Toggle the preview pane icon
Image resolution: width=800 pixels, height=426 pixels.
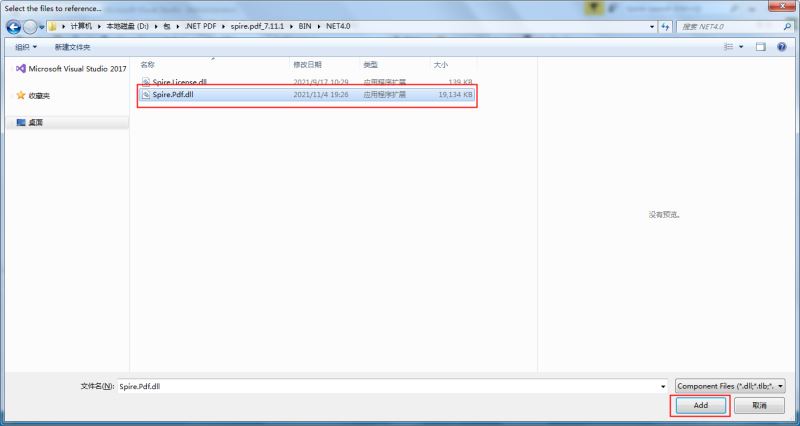pos(760,47)
